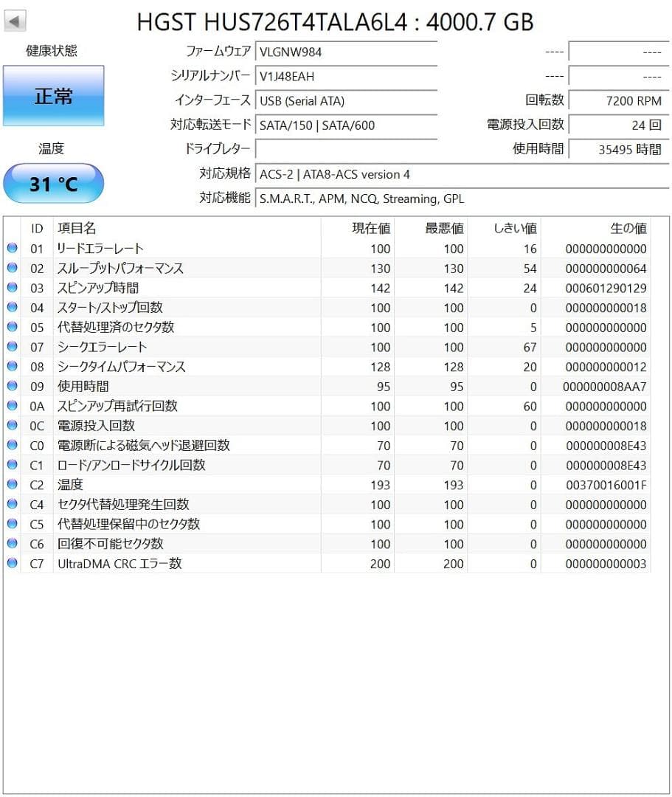The width and height of the screenshot is (672, 797).
Task: Select the リードエラーレート attribute name
Action: click(100, 249)
